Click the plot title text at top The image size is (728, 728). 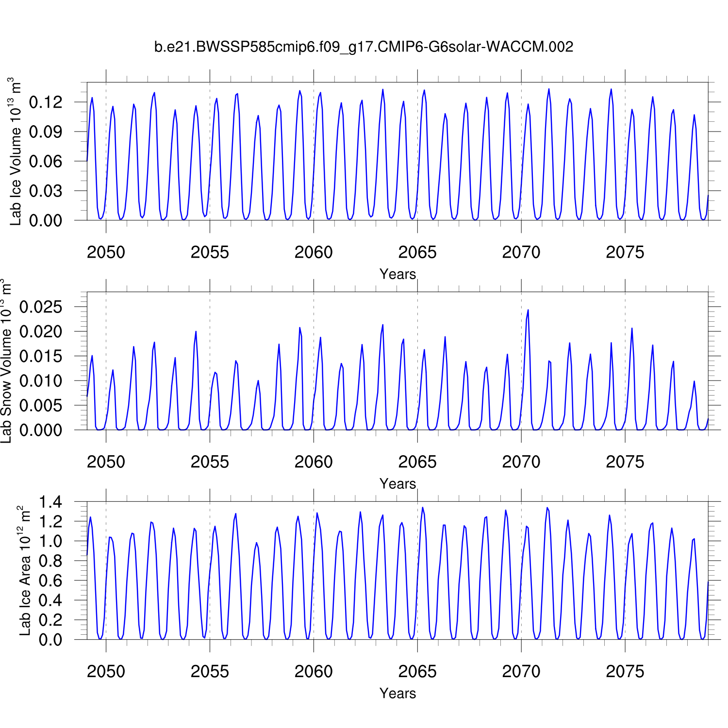coord(364,47)
